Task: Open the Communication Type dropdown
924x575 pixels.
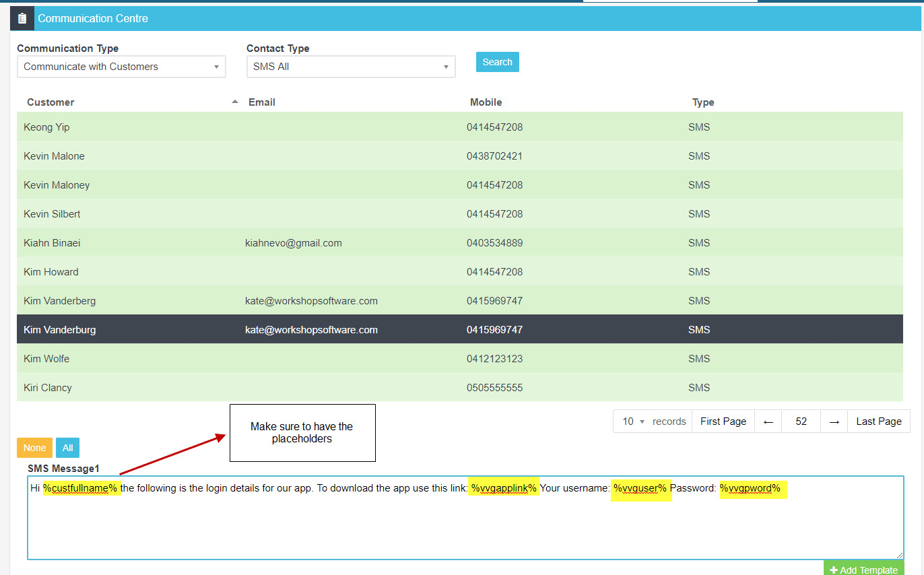Action: pyautogui.click(x=121, y=67)
